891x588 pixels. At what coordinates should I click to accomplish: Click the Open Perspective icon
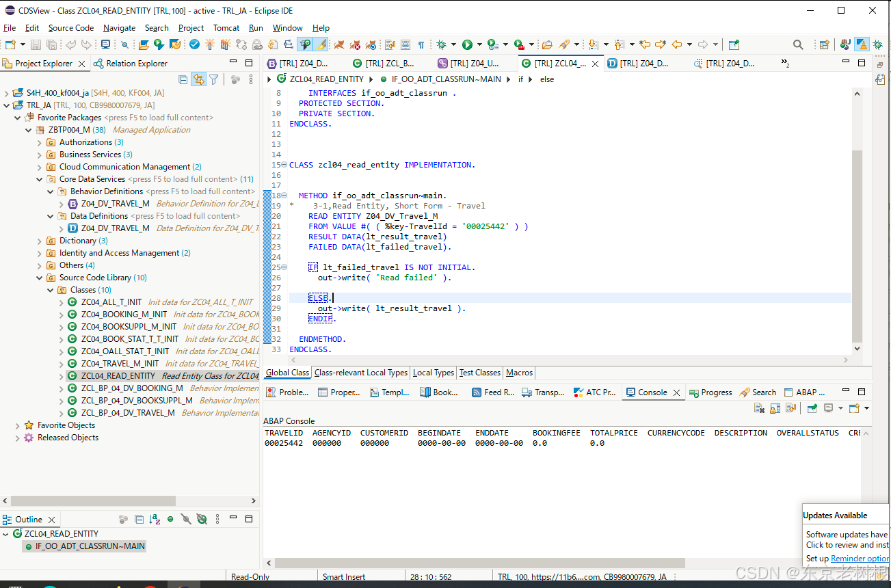coord(825,44)
